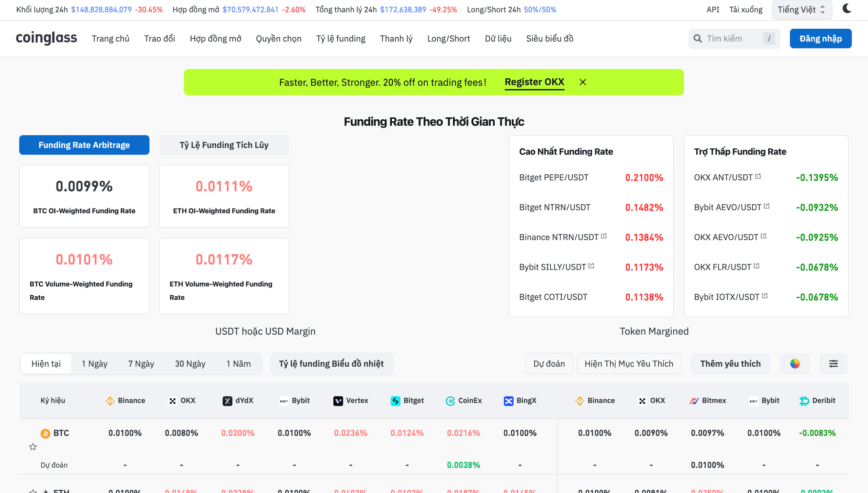Open Tỷ lệ funding Biểu đồ nhiệt
This screenshot has width=868, height=493.
pyautogui.click(x=331, y=364)
